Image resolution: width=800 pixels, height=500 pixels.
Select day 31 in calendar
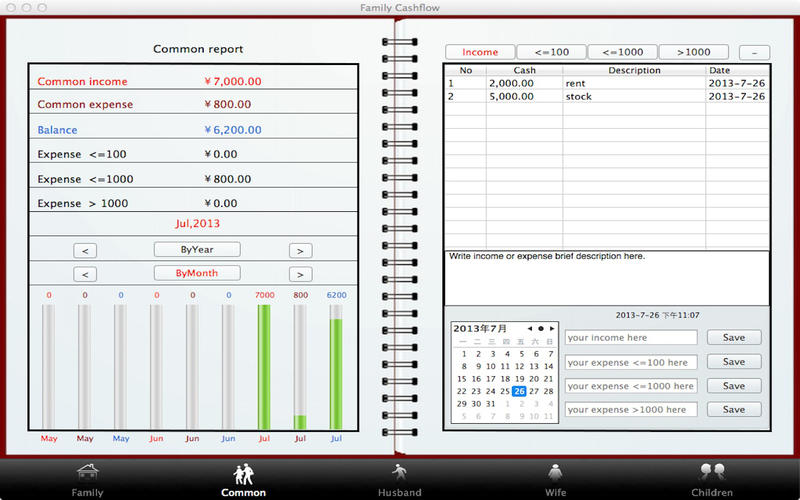click(x=491, y=403)
